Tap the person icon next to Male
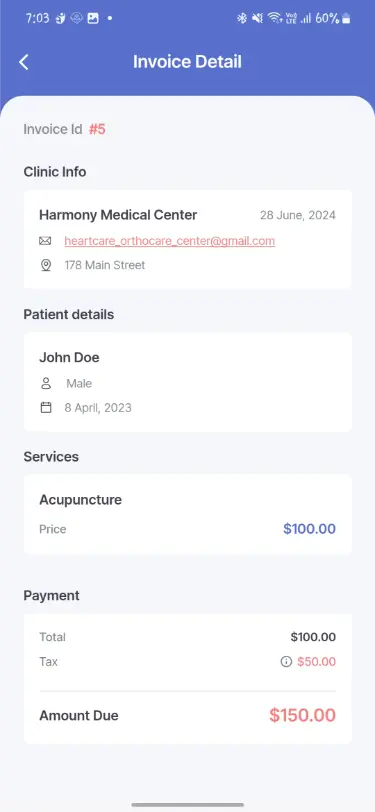The height and width of the screenshot is (812, 375). (x=46, y=384)
